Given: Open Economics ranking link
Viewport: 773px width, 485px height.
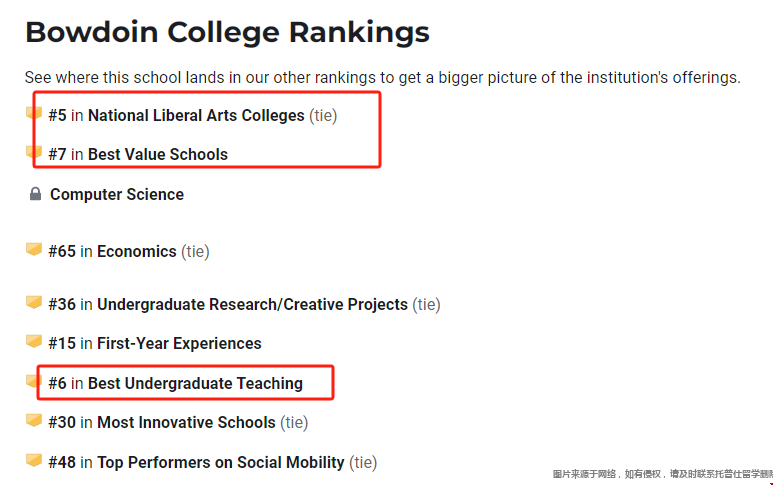Looking at the screenshot, I should [x=137, y=251].
